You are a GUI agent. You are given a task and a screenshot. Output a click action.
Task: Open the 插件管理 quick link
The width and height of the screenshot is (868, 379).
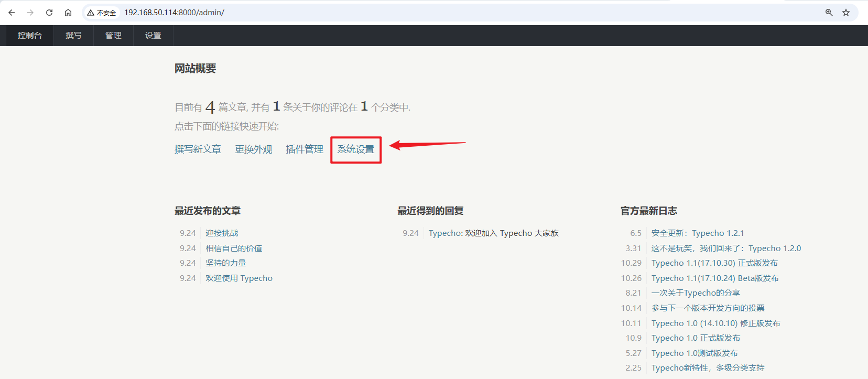[305, 149]
